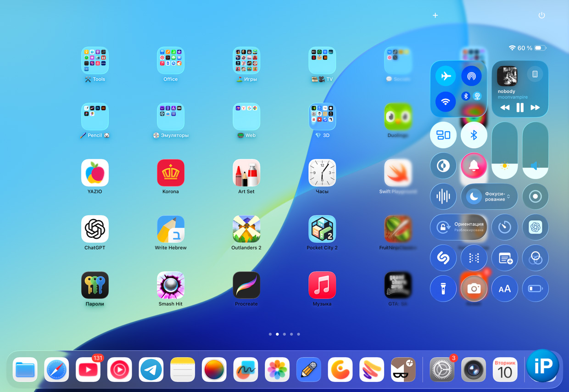
Task: Open the Музыка music app
Action: tap(322, 285)
